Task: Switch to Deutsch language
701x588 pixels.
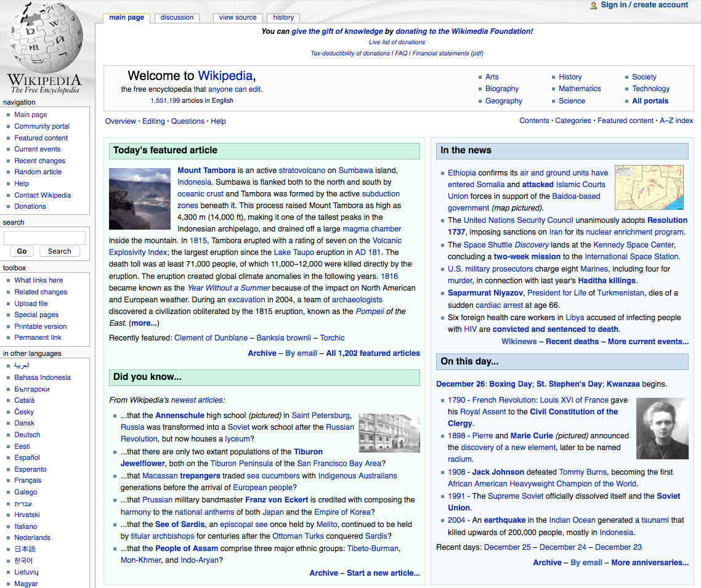Action: (27, 435)
